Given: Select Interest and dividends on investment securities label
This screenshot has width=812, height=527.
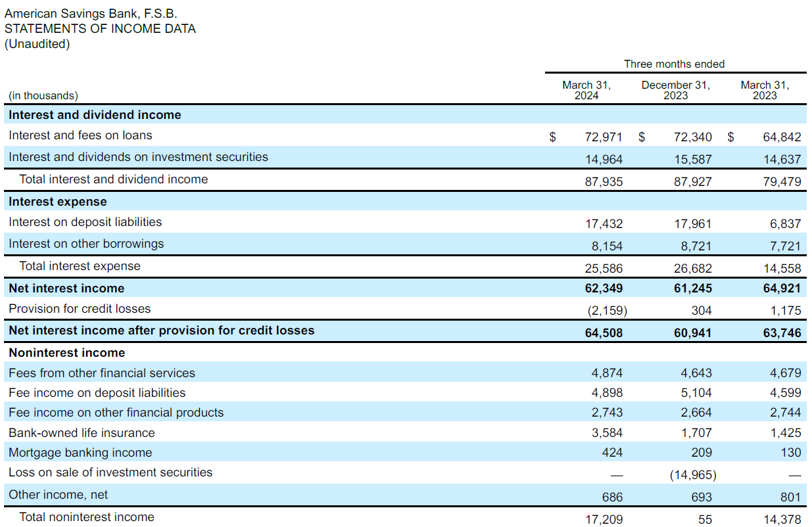Looking at the screenshot, I should (138, 157).
